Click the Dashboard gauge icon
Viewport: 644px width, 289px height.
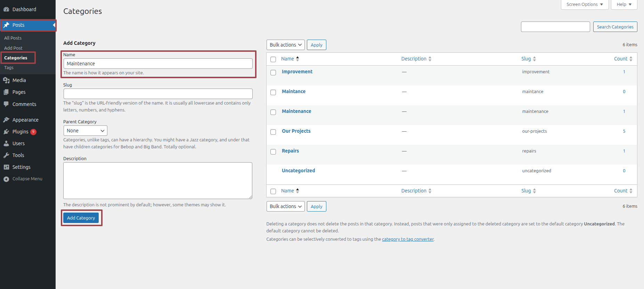pos(6,9)
